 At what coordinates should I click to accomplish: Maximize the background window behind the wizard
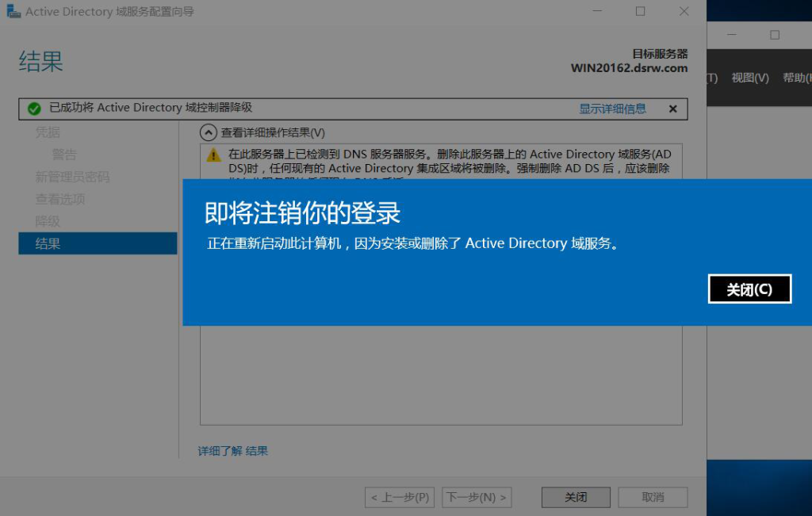[775, 35]
